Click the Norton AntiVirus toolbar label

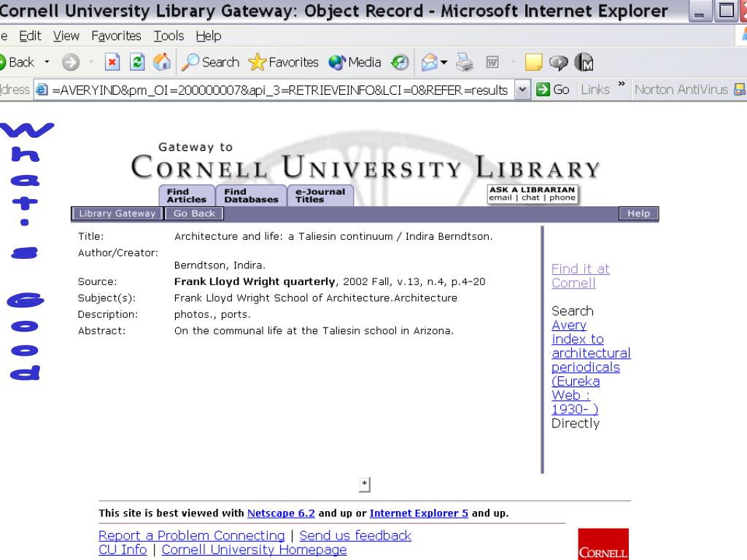click(x=681, y=90)
